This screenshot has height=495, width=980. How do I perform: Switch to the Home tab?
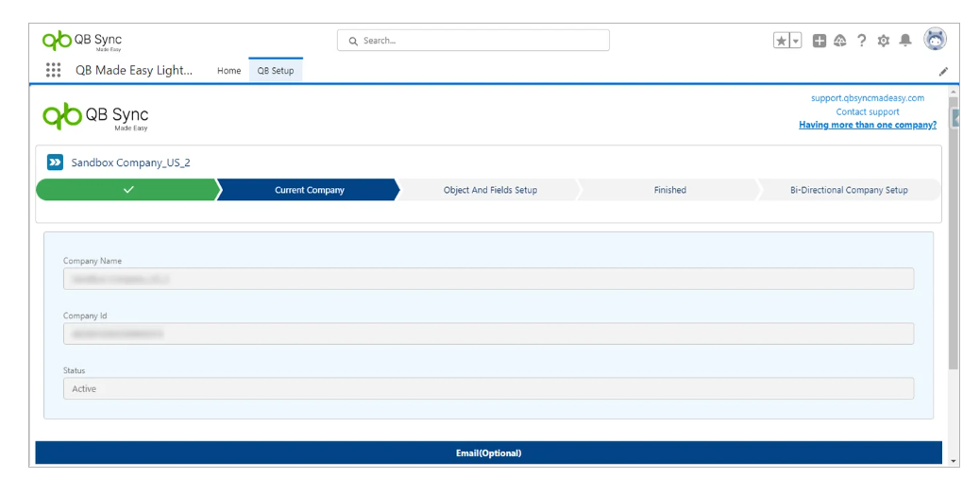pyautogui.click(x=228, y=71)
